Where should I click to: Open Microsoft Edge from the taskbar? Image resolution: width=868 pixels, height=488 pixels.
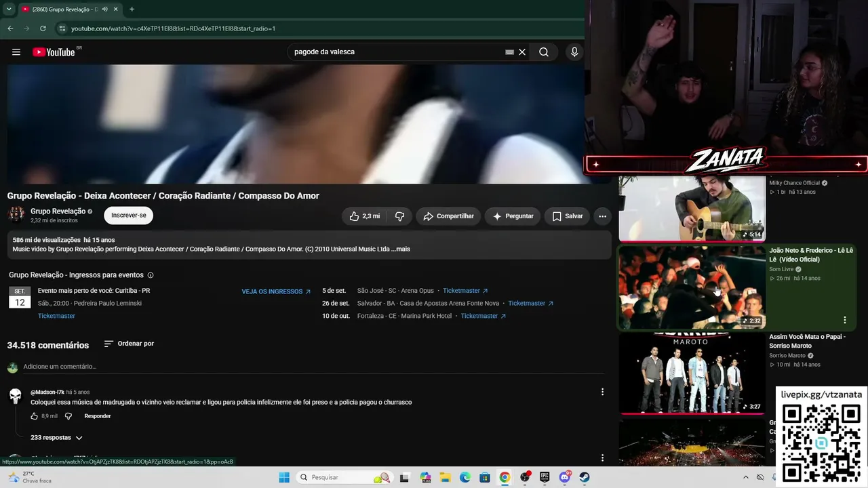tap(465, 477)
